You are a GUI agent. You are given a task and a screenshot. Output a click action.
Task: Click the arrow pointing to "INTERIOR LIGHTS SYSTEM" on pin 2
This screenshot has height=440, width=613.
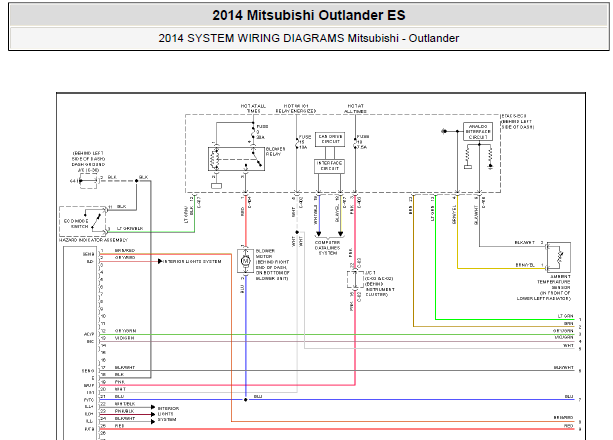point(160,261)
